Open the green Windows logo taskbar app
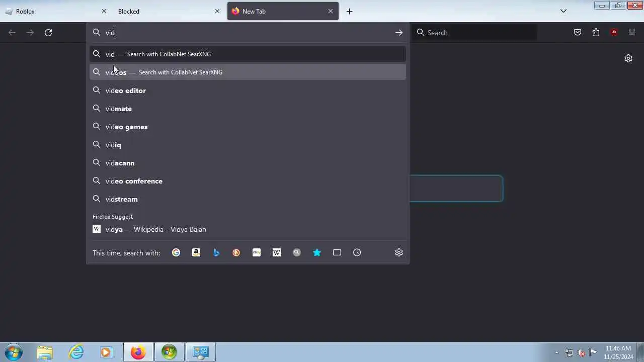The height and width of the screenshot is (362, 644). pos(169,352)
